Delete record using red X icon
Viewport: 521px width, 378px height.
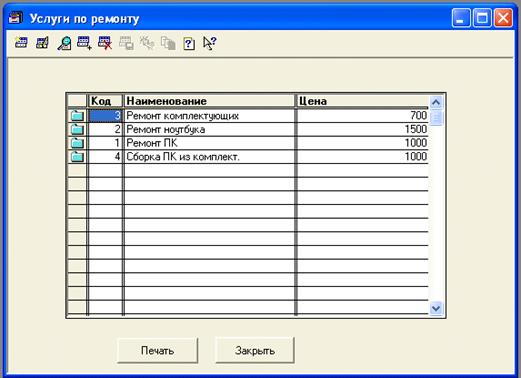point(105,43)
